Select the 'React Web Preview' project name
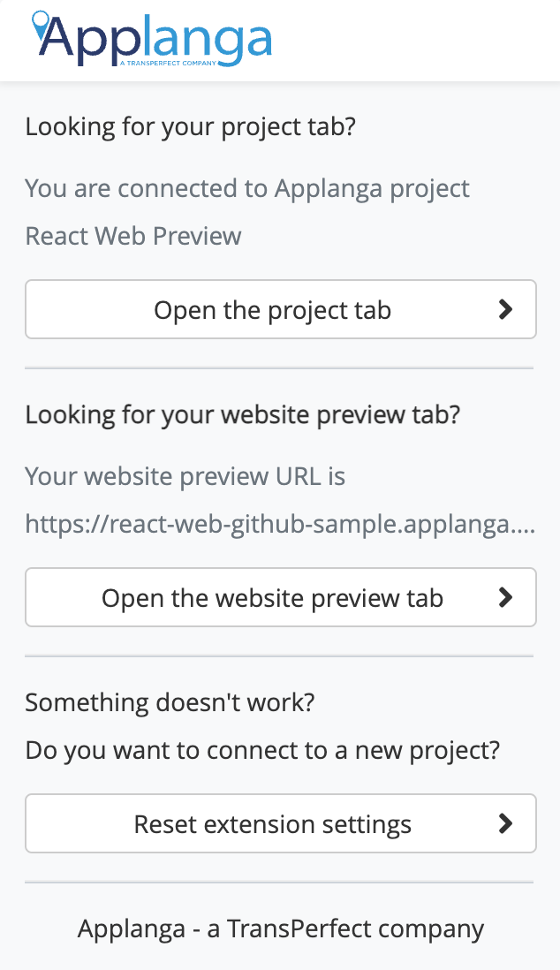 coord(133,236)
